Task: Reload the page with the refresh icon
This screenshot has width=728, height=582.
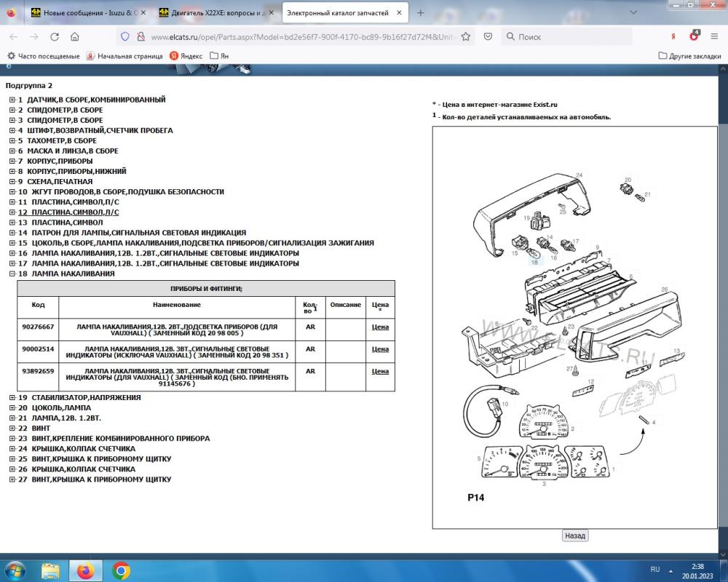Action: coord(55,36)
